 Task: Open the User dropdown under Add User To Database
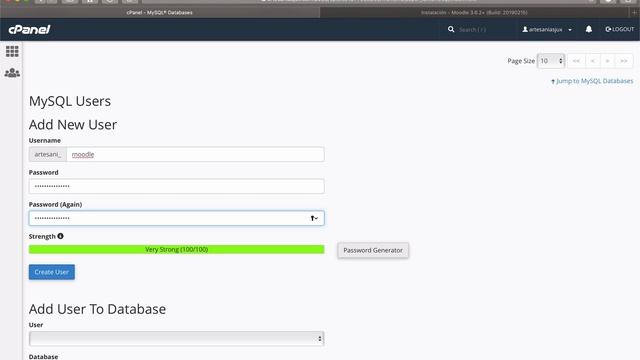176,338
